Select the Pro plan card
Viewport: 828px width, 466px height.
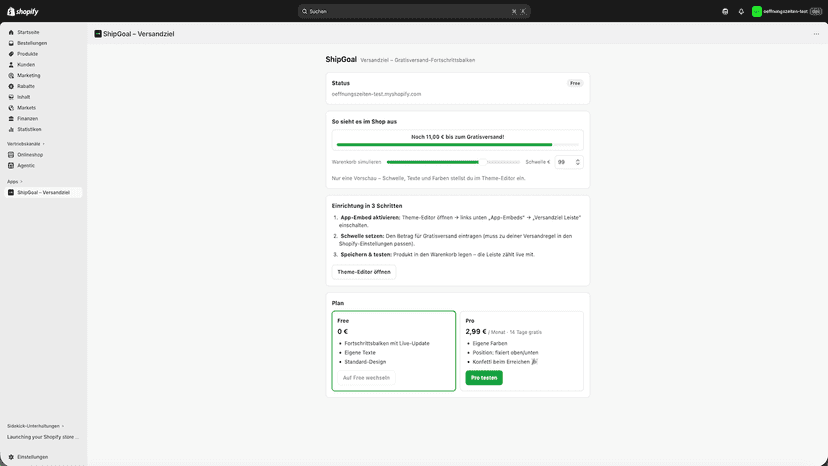pos(522,351)
